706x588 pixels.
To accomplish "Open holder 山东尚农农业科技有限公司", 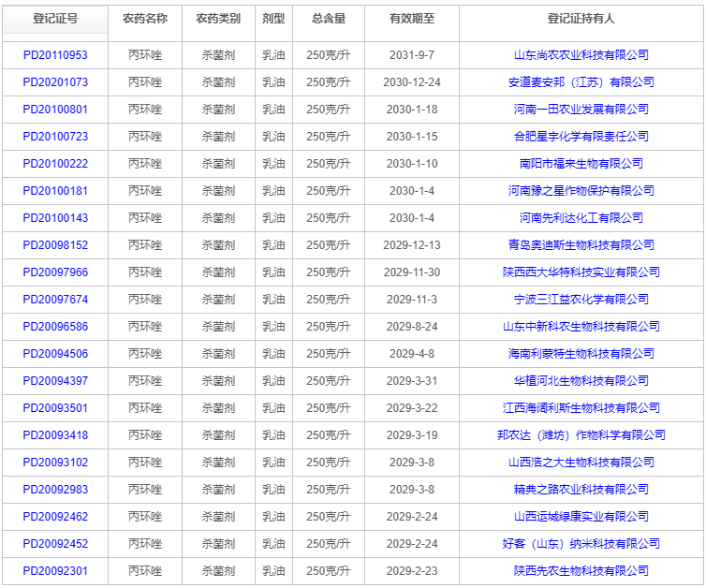I will tap(581, 55).
